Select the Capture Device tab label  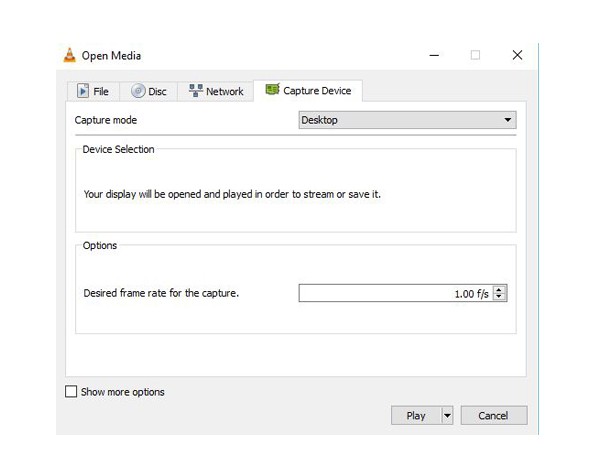317,91
